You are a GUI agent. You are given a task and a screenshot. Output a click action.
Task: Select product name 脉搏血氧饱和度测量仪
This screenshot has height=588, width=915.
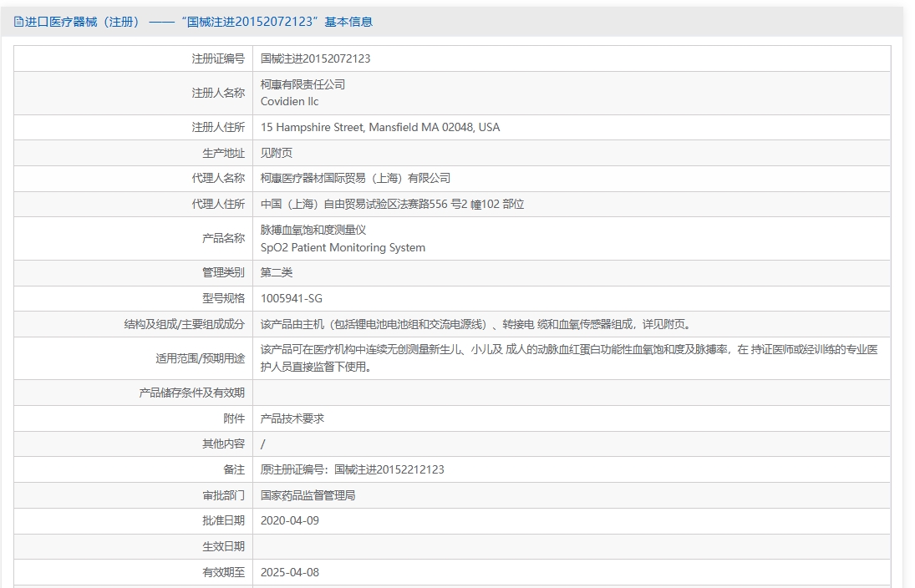[x=313, y=230]
